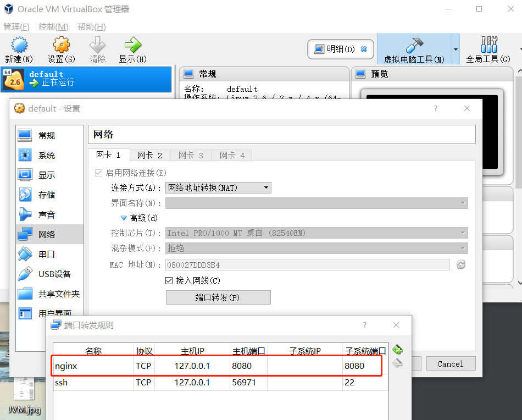The image size is (522, 420).
Task: Select Machine Tools (虚拟电脑工具) hammer button
Action: click(x=414, y=49)
